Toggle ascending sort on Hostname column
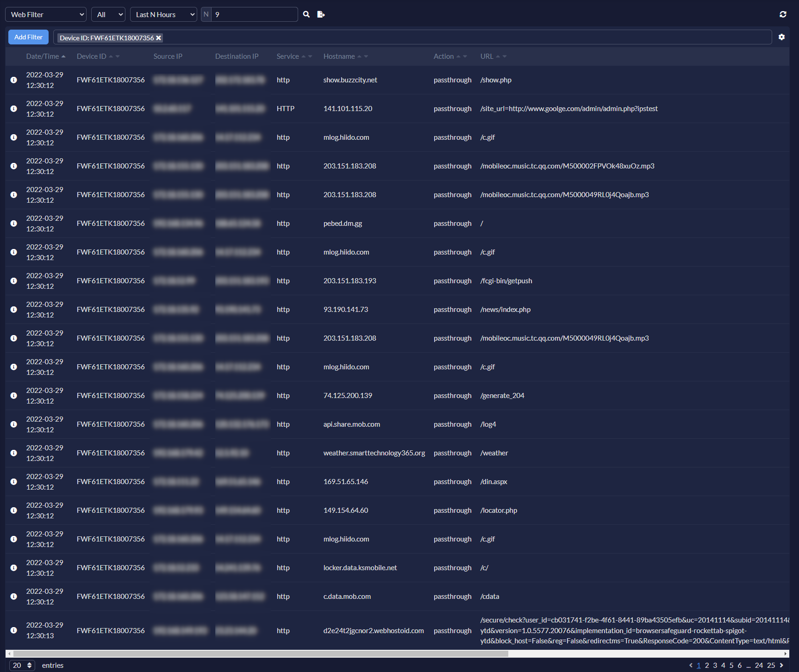Viewport: 799px width, 672px height. [x=361, y=56]
